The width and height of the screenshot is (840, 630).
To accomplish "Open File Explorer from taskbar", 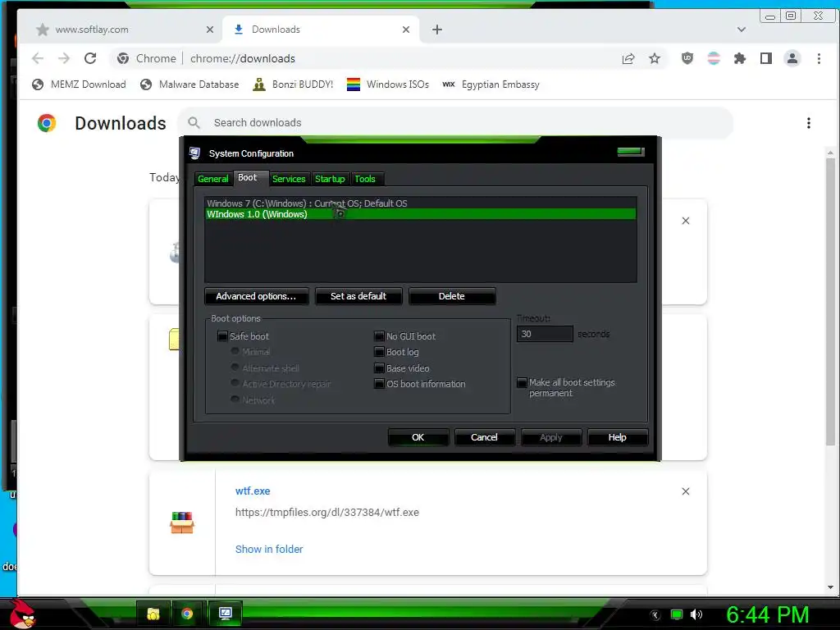I will coord(153,614).
